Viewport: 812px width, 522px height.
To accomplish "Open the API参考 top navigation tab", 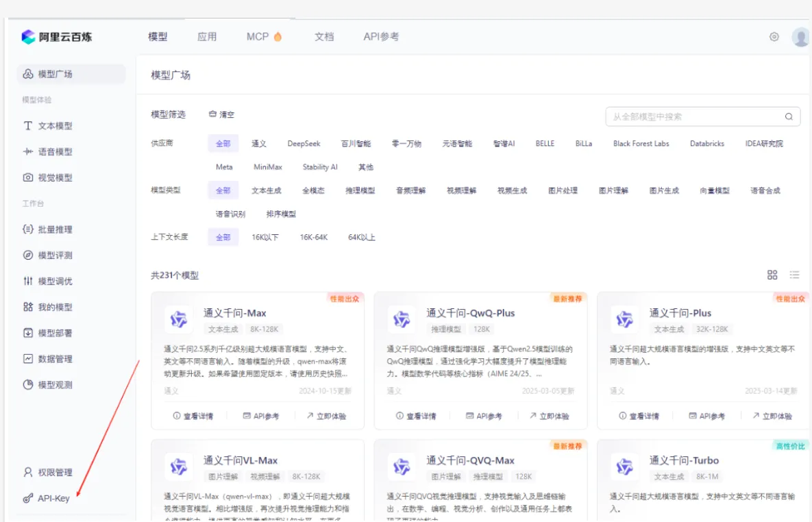I will (x=381, y=37).
